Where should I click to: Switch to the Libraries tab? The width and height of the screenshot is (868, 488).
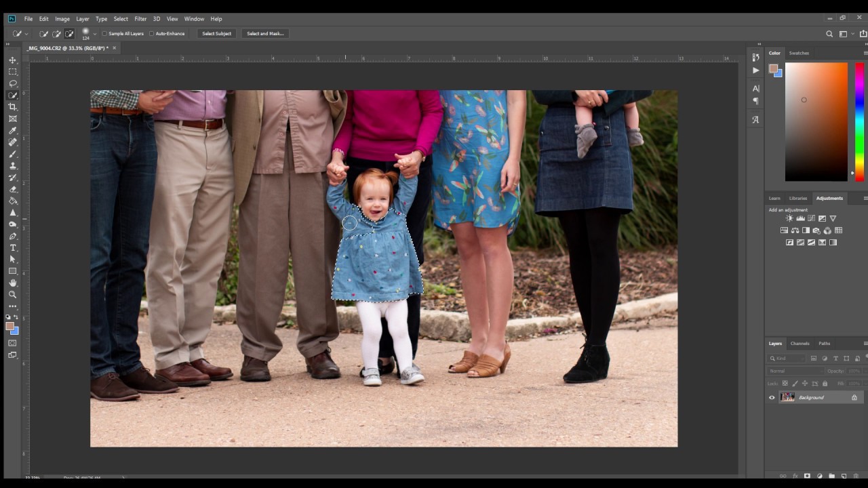coord(798,199)
